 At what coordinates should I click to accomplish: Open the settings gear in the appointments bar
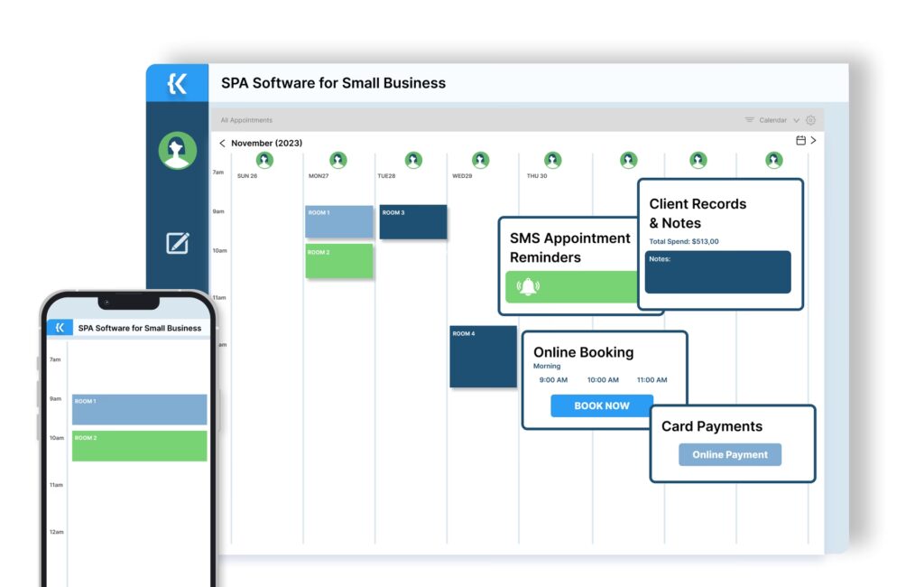(810, 120)
